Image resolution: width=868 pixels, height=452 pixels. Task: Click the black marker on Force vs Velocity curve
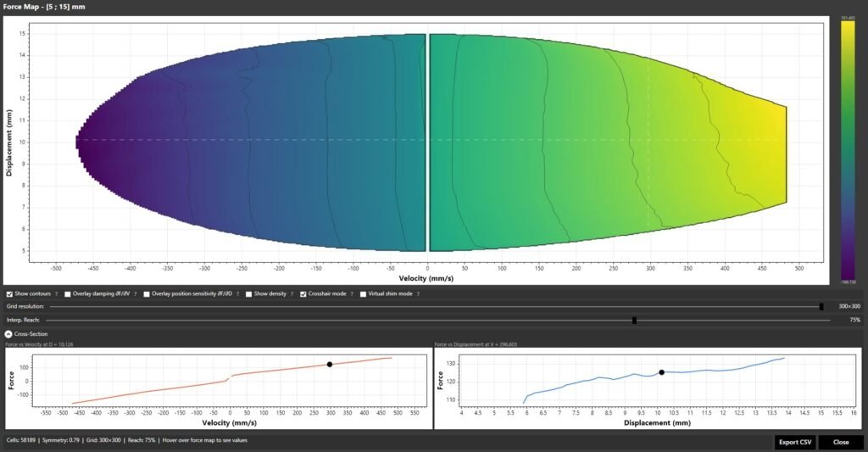330,365
